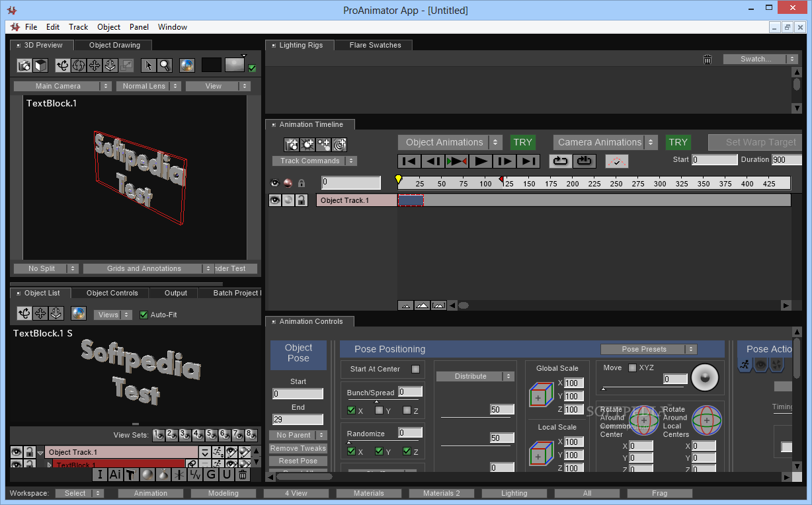Viewport: 812px width, 505px height.
Task: Click the U ungroup icon
Action: [227, 474]
